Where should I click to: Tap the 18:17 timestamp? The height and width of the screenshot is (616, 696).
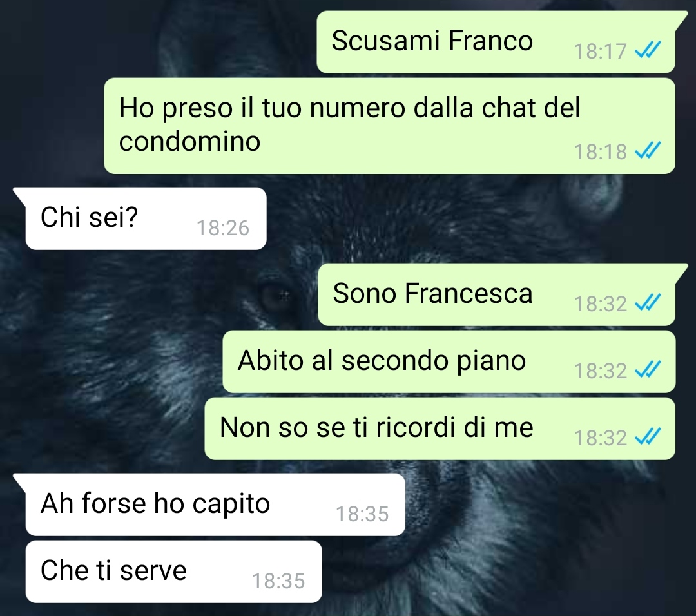(x=600, y=51)
